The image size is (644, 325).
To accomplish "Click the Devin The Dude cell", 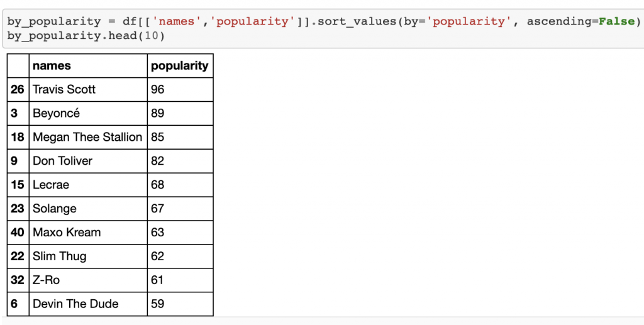I will click(x=88, y=304).
